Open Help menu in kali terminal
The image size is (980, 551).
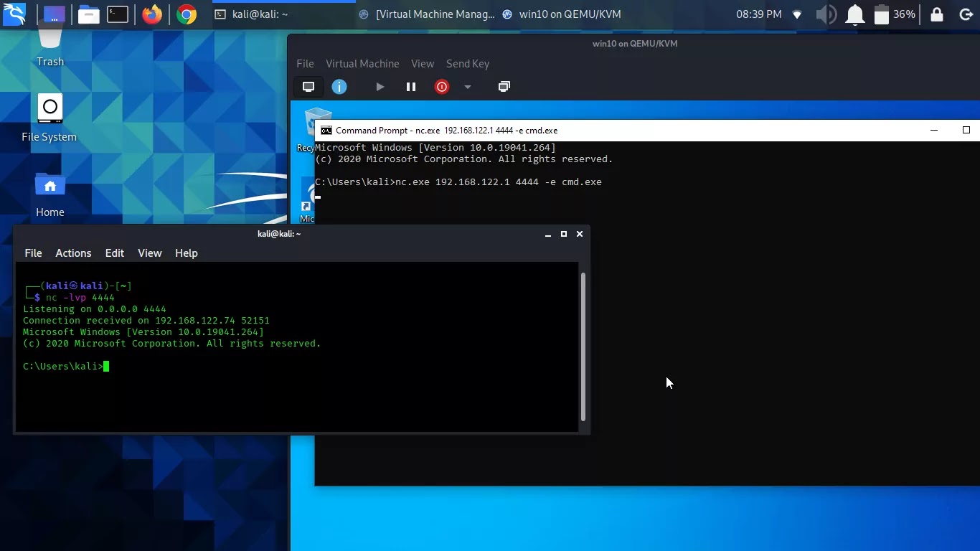(187, 253)
